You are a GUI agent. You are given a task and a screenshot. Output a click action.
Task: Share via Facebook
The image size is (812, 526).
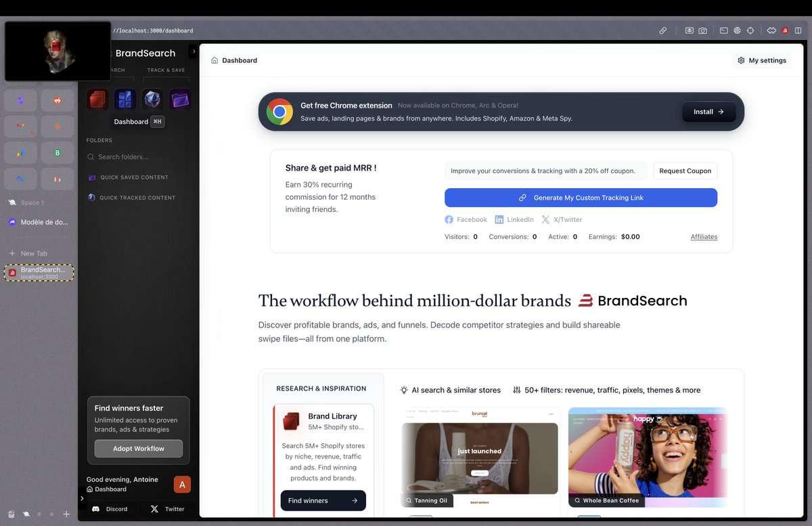point(466,219)
